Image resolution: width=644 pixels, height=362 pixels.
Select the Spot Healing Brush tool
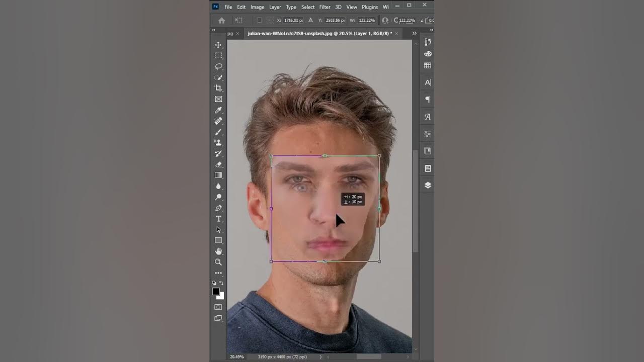[x=218, y=121]
